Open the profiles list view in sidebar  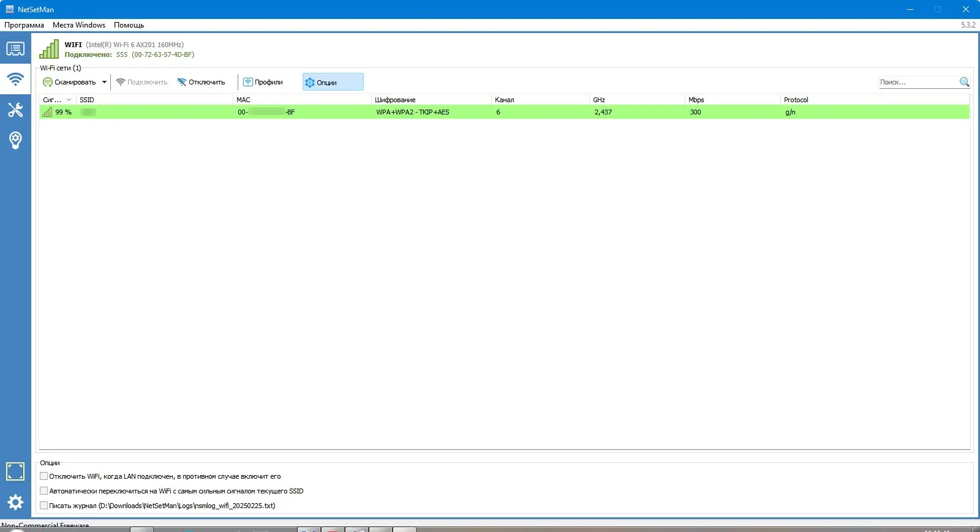[15, 49]
